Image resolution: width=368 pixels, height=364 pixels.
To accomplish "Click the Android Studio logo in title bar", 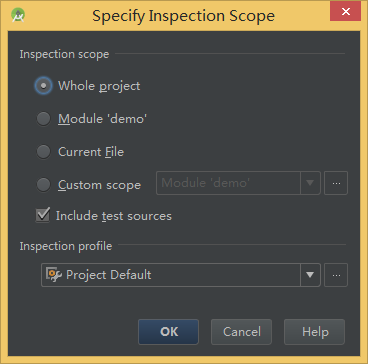I will coord(18,15).
